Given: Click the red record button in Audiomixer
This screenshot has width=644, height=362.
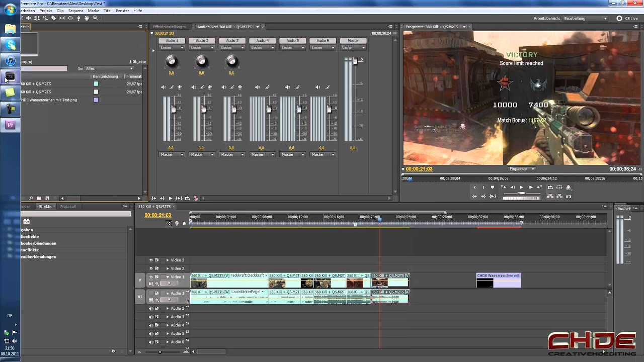Looking at the screenshot, I should (x=196, y=199).
